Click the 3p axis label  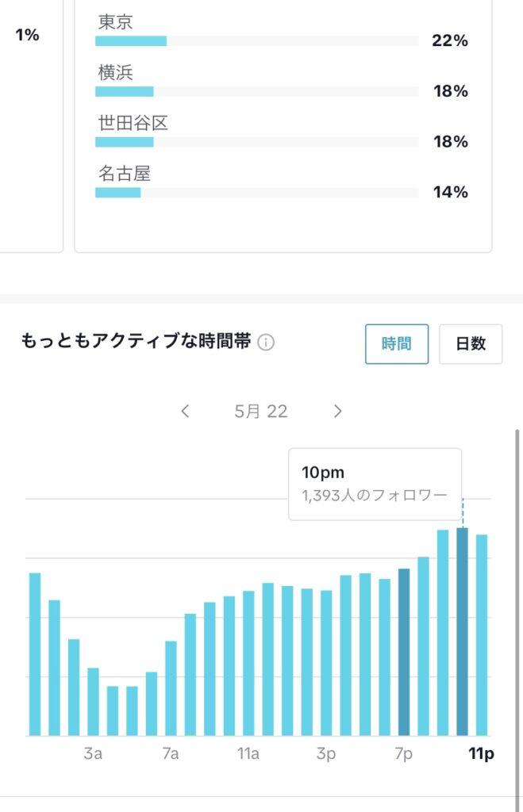[x=325, y=753]
